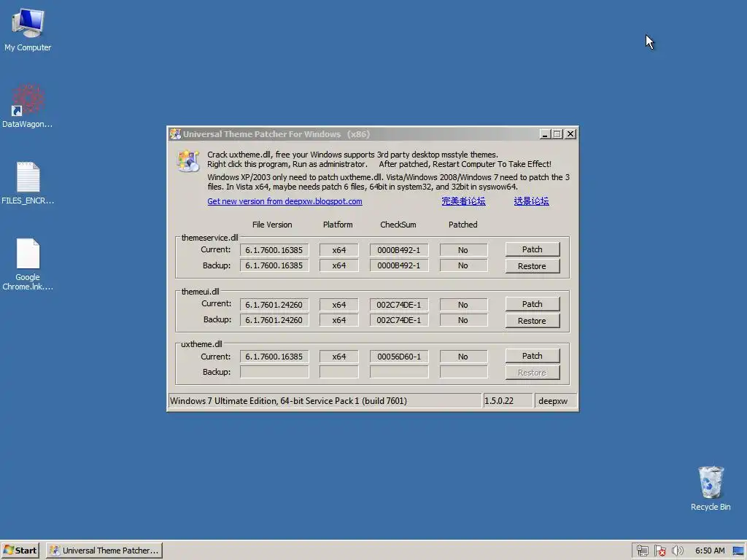
Task: Click themeservice.dll backup checksum 0000B492-1 field
Action: pos(399,265)
